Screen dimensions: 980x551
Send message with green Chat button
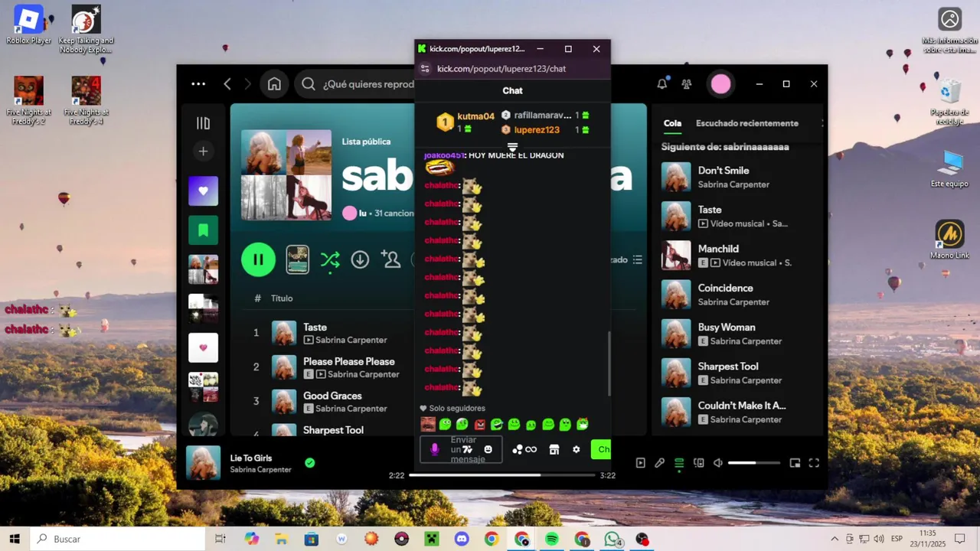click(x=601, y=449)
